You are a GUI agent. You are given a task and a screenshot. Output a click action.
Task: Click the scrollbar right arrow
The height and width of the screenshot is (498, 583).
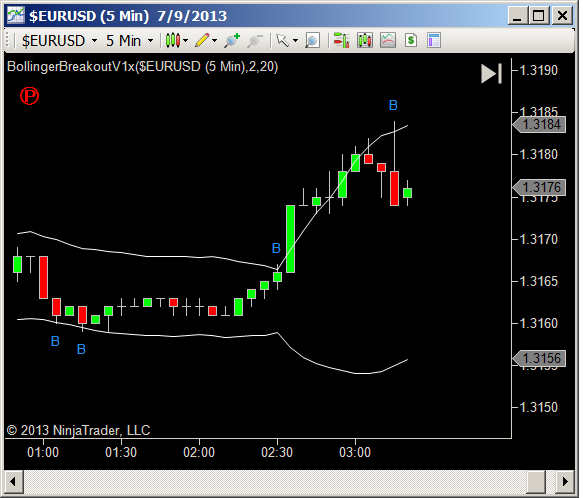click(565, 482)
